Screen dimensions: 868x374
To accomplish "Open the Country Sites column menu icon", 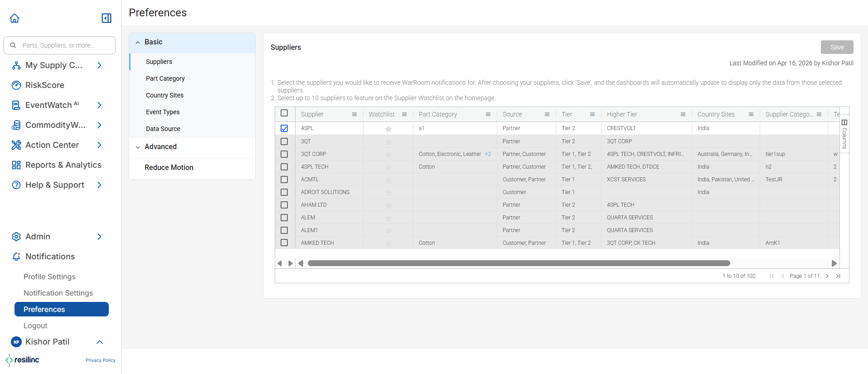I will pyautogui.click(x=751, y=114).
